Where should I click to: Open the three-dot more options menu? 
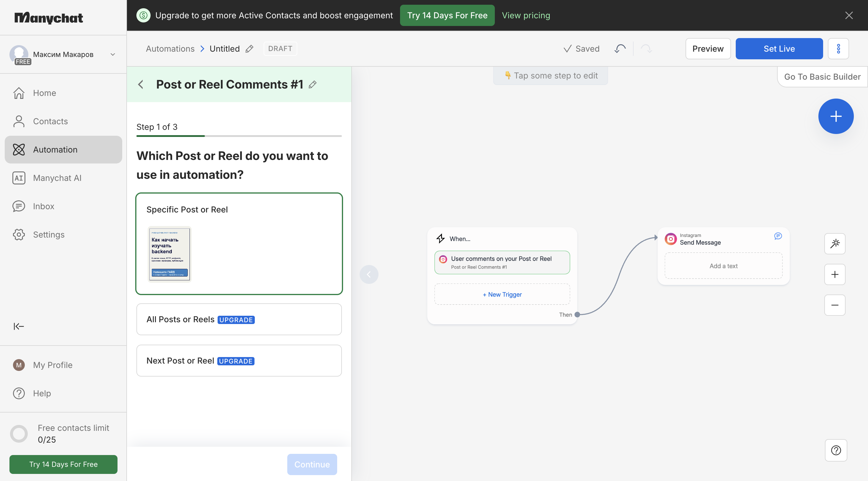(838, 48)
